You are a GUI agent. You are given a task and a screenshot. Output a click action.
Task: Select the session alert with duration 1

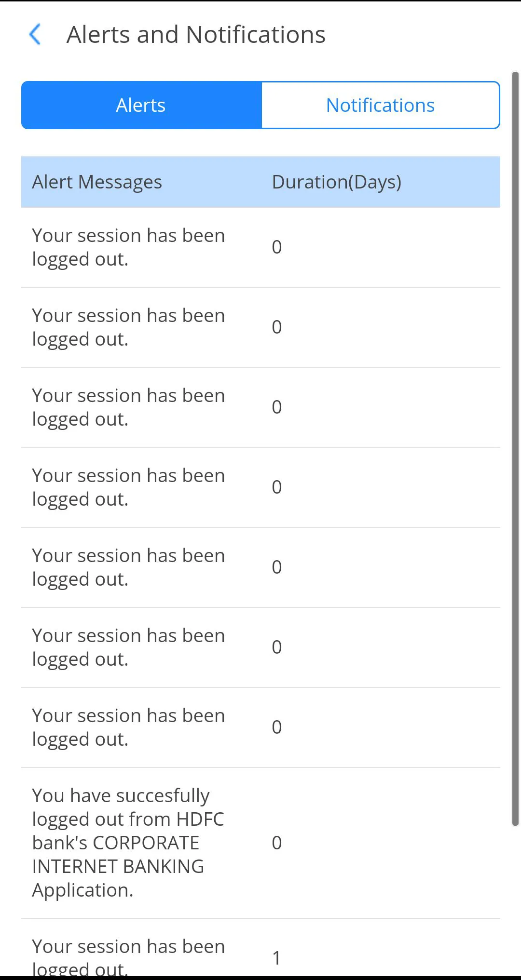coord(128,957)
